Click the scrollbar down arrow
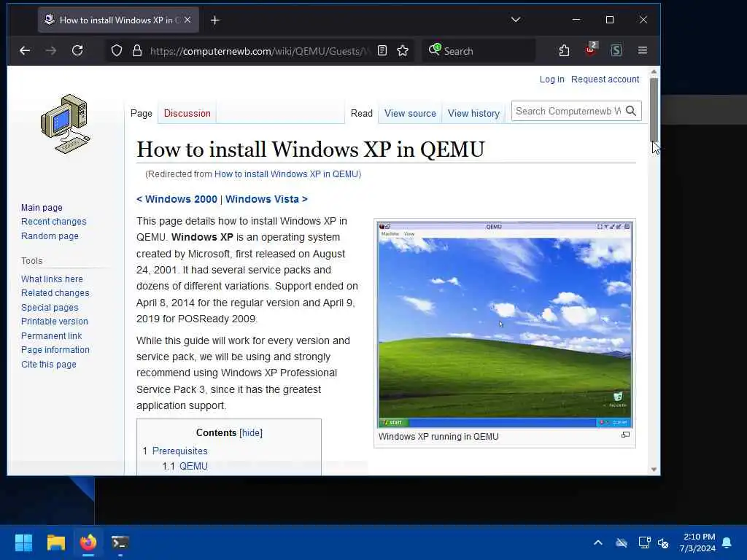This screenshot has width=747, height=560. point(654,470)
